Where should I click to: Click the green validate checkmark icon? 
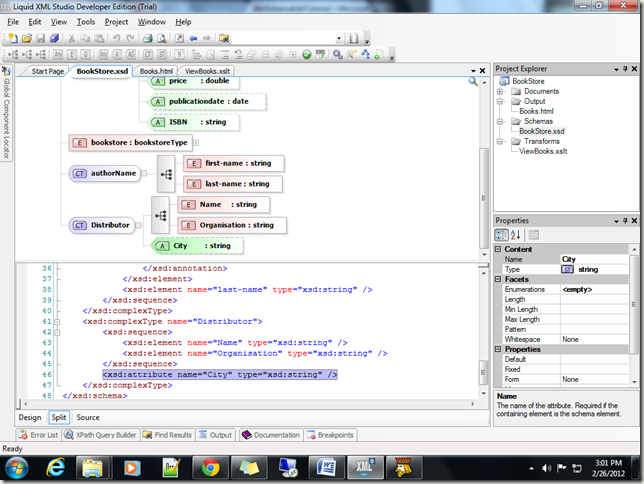pos(307,54)
